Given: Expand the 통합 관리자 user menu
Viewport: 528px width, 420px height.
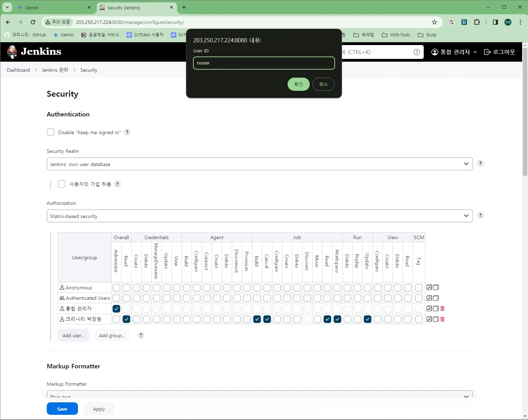Looking at the screenshot, I should [454, 52].
